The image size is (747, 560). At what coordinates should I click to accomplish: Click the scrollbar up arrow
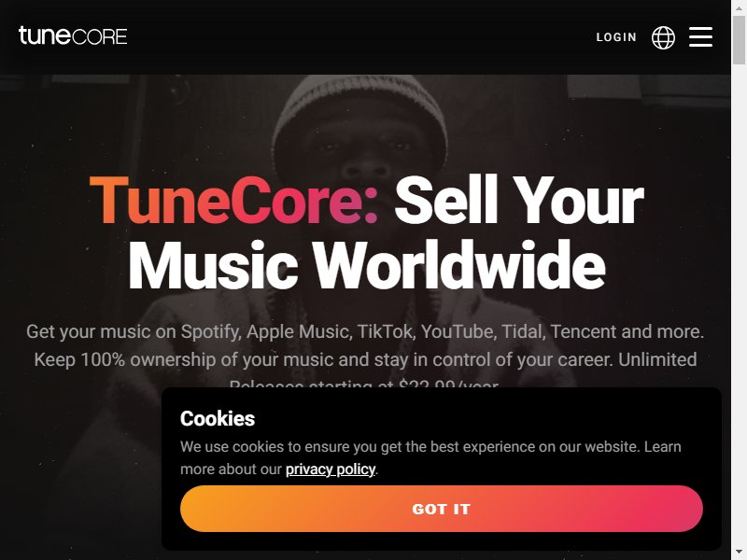tap(739, 7)
